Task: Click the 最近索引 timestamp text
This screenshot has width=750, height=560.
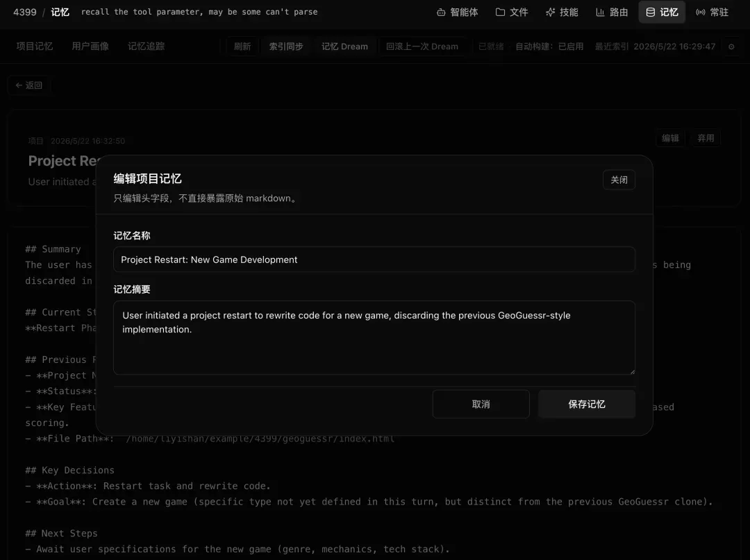Action: 655,46
